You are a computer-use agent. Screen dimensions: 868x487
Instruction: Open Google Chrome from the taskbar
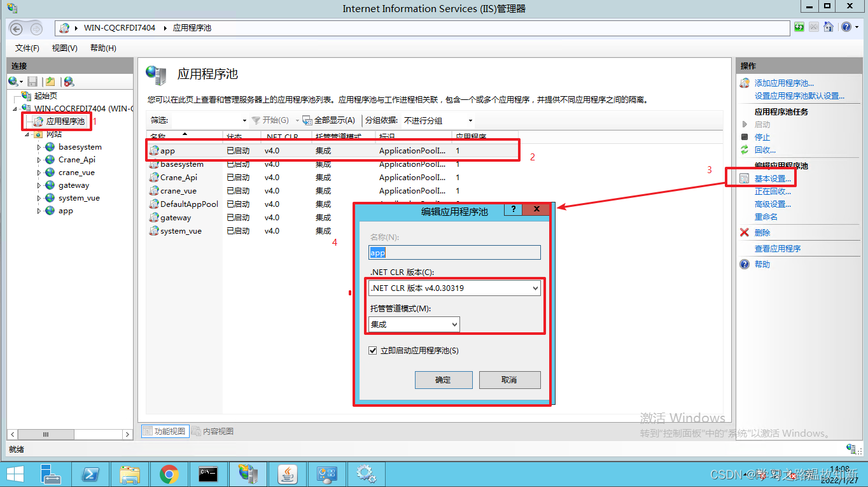(169, 474)
